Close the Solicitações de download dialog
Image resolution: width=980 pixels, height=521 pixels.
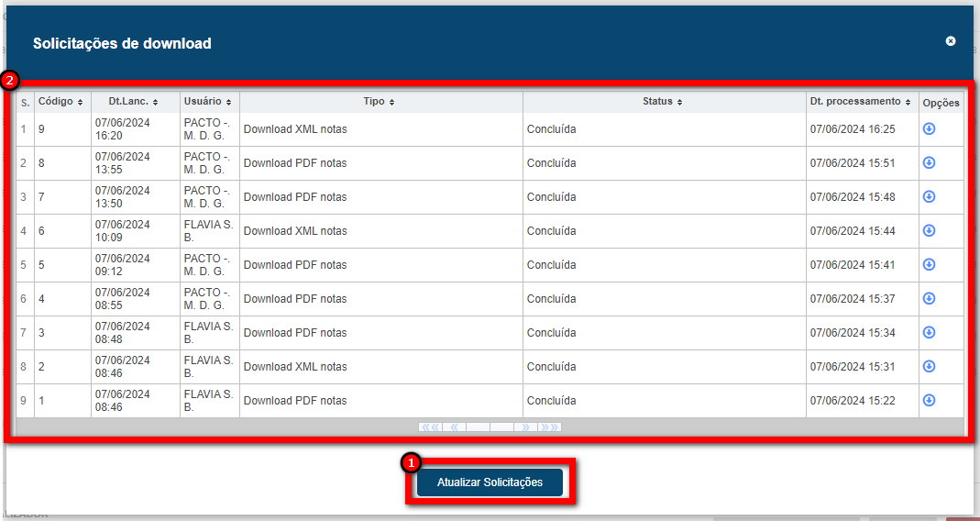(x=951, y=41)
